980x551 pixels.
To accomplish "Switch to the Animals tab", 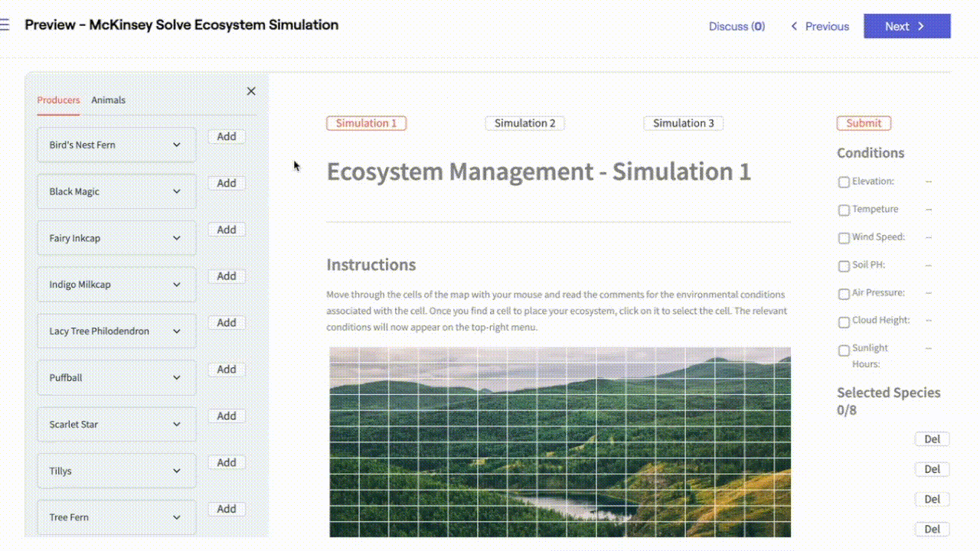I will pos(108,100).
